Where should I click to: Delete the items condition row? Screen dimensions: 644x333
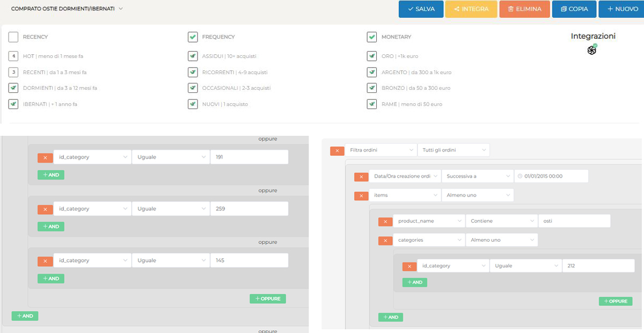point(361,196)
